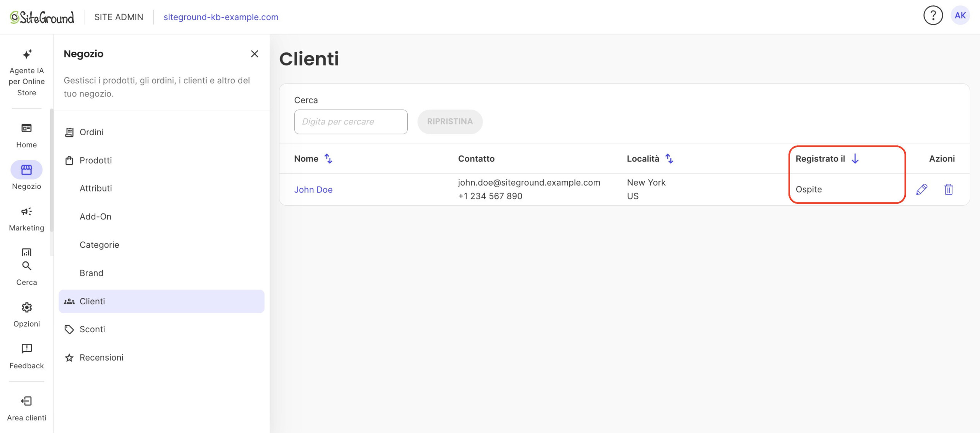
Task: Click the RIPRISTINA button
Action: click(450, 122)
